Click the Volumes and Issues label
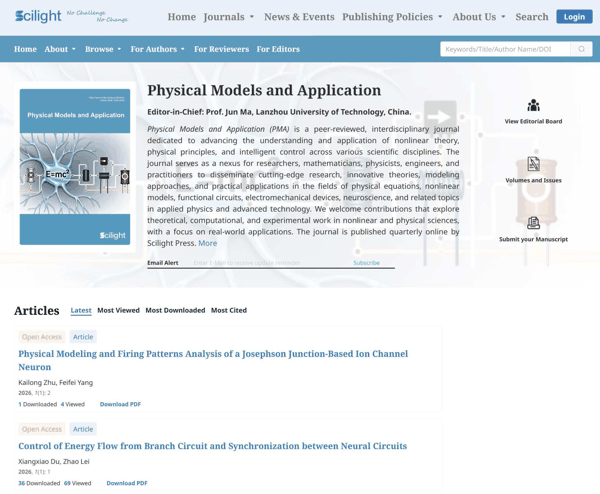This screenshot has height=494, width=600. pos(533,180)
